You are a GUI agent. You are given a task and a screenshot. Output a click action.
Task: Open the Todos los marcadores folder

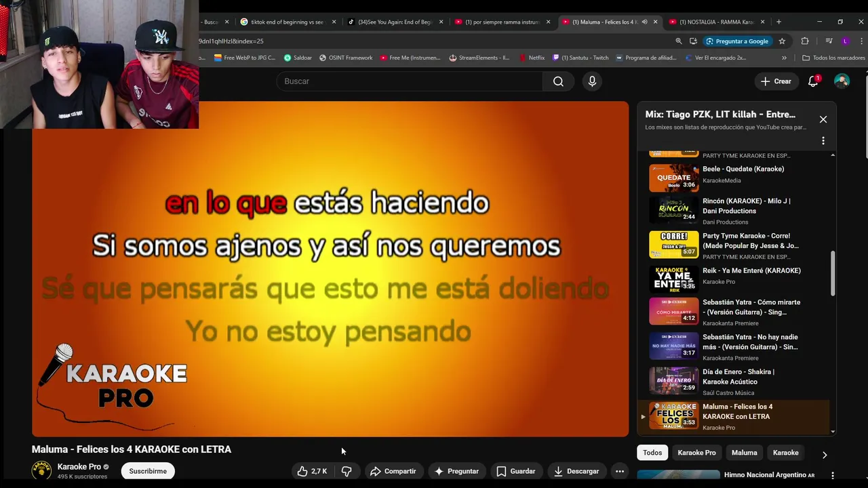(833, 58)
